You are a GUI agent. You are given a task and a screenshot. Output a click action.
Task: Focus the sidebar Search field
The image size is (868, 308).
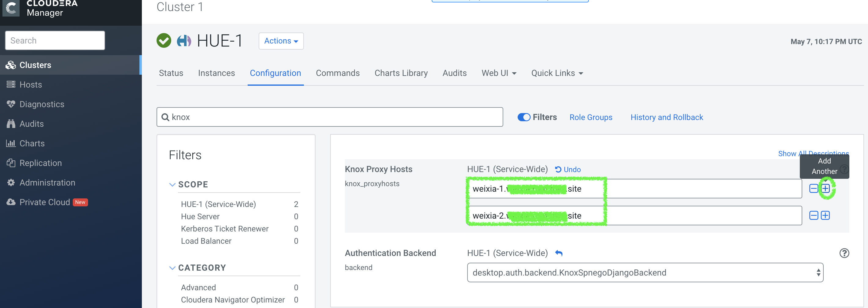point(55,40)
